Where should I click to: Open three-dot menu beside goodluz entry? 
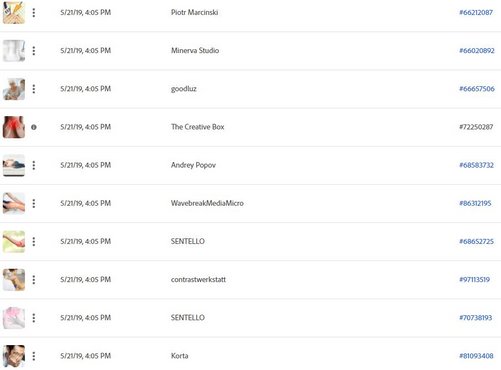34,89
